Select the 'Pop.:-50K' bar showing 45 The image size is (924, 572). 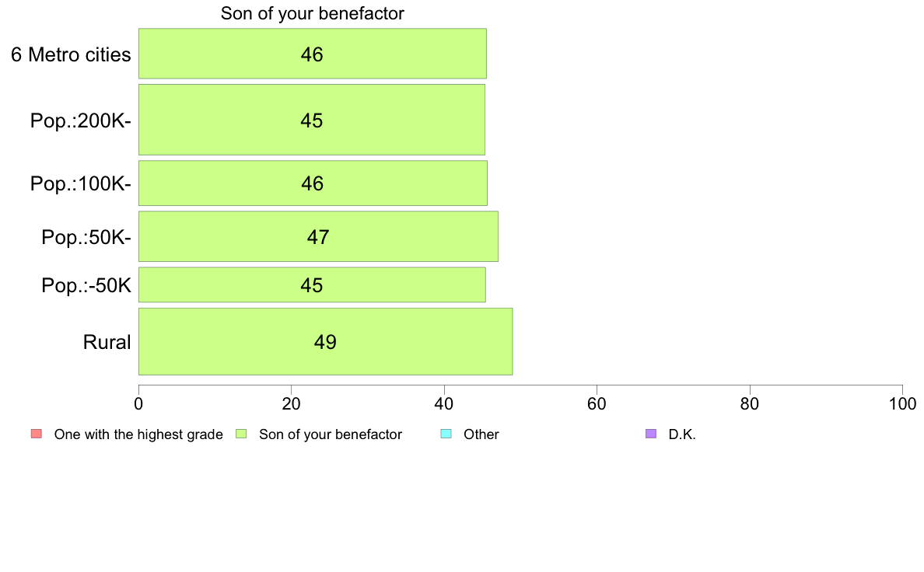coord(313,285)
